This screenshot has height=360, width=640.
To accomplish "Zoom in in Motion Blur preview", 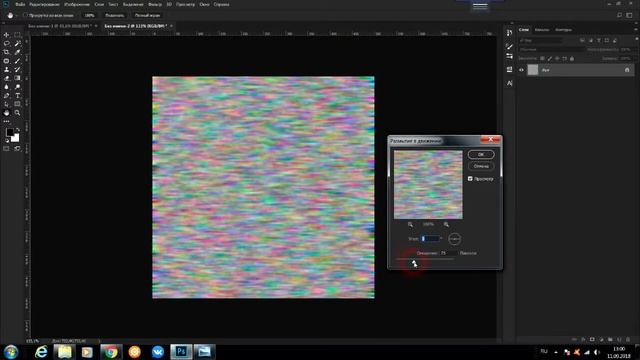I will [446, 224].
